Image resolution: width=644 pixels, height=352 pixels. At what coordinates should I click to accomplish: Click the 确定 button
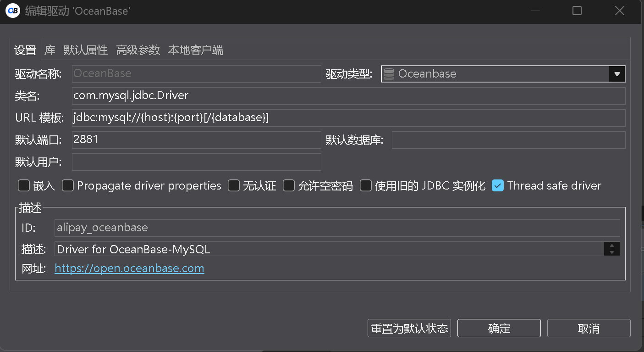pos(499,329)
